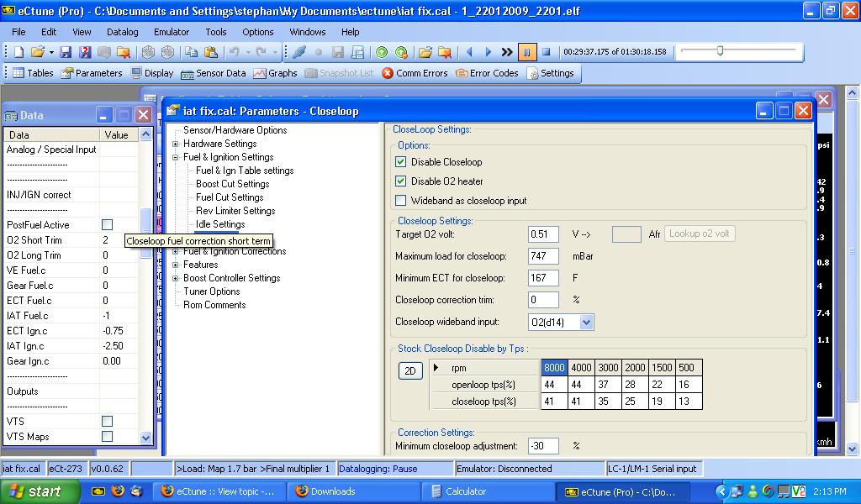Open the Emulator menu
Viewport: 861px width, 504px height.
[172, 32]
